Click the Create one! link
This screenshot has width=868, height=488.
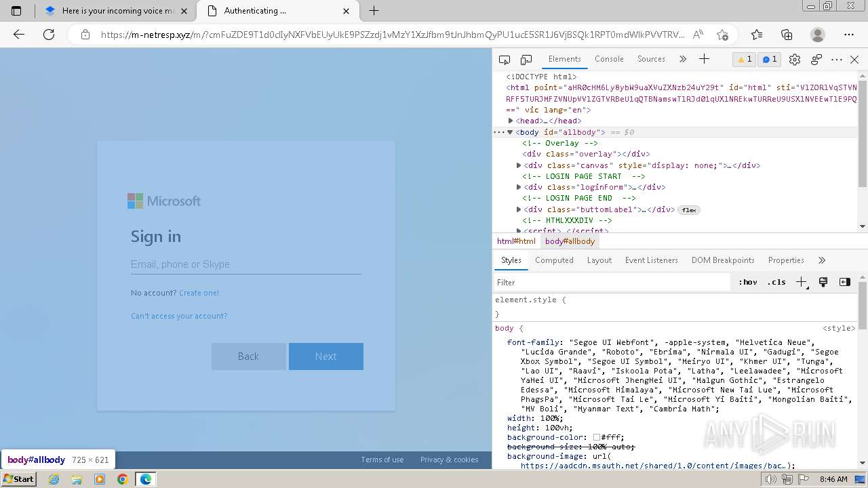pos(199,293)
